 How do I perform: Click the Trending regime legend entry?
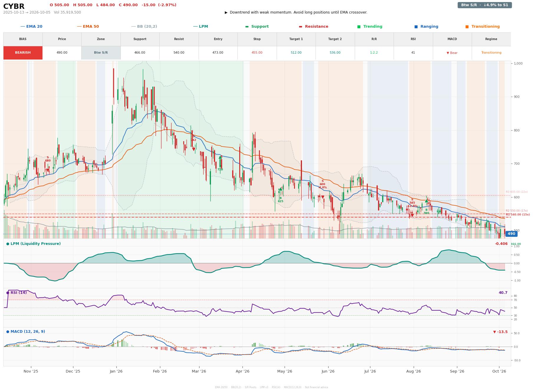click(370, 27)
